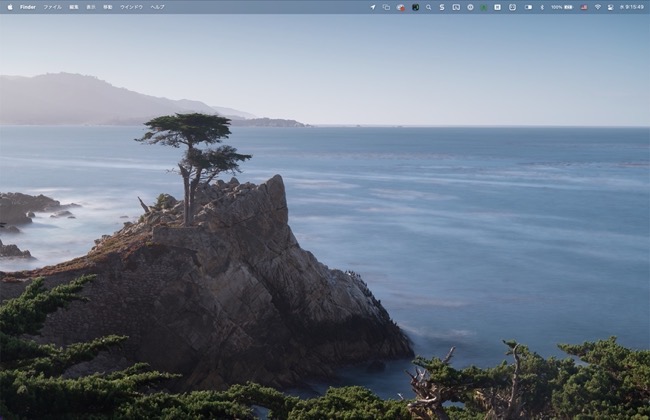This screenshot has height=420, width=650.
Task: Open the Wi-Fi status menu
Action: click(x=598, y=6)
